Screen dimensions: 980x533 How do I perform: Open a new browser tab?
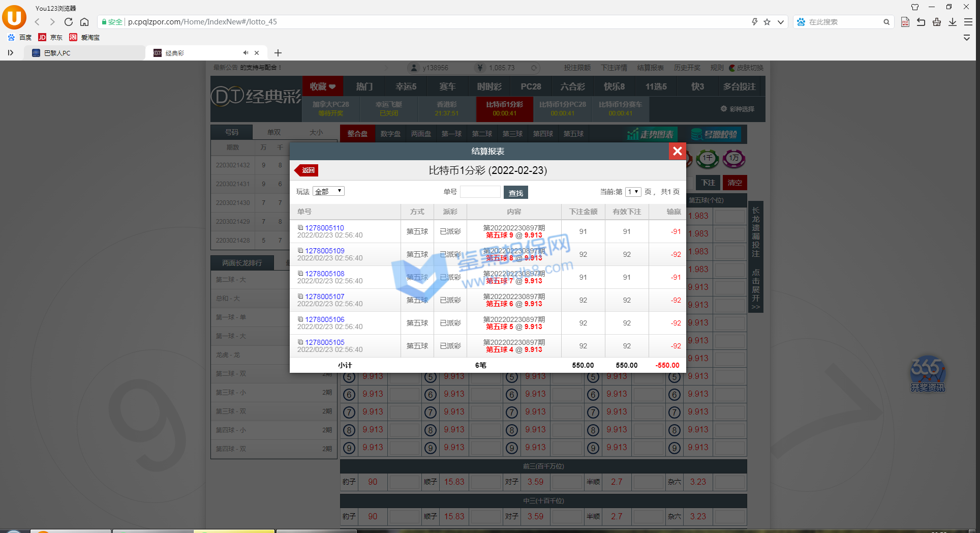278,53
